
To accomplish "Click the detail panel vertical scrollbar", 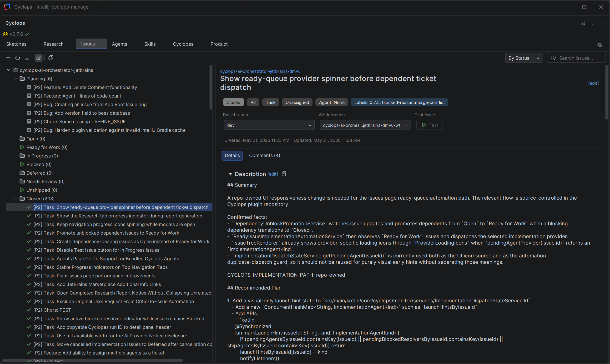I will 607,92.
